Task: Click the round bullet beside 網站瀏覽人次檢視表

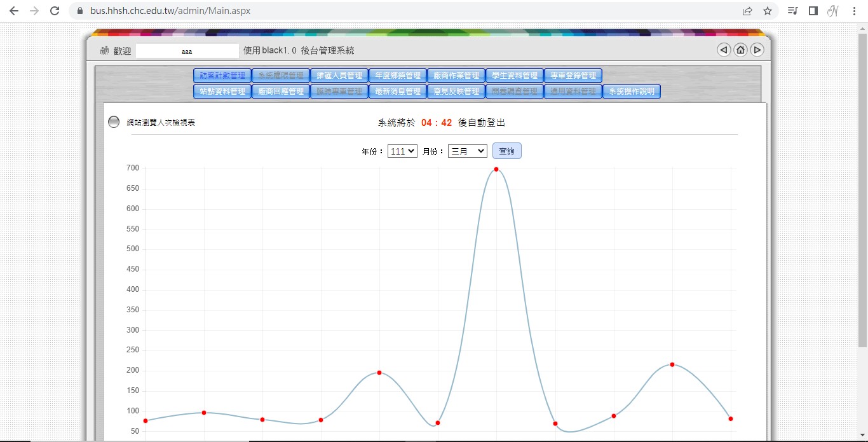Action: pyautogui.click(x=114, y=122)
